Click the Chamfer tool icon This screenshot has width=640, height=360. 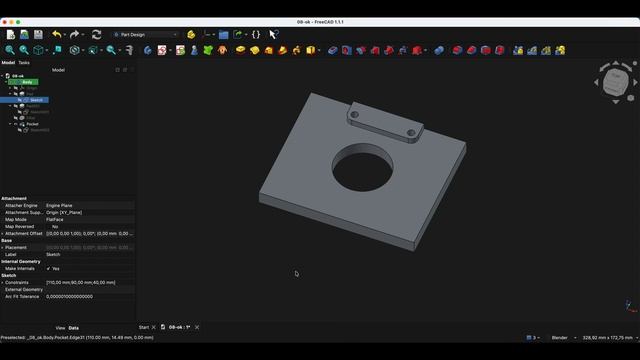click(471, 50)
